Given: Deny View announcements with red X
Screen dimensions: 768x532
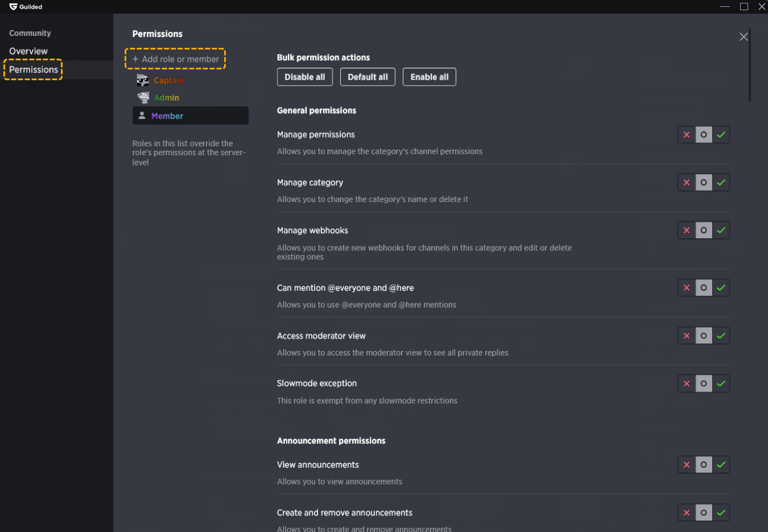Looking at the screenshot, I should (x=687, y=465).
